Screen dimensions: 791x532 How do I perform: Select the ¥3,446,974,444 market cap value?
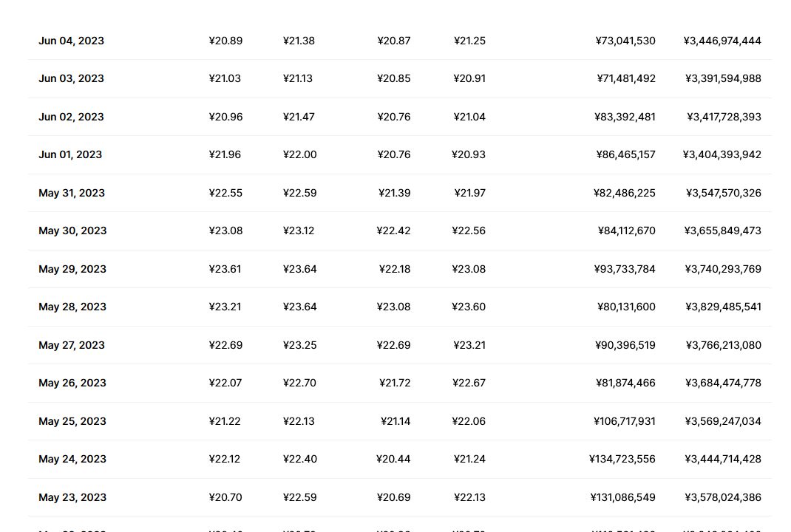point(722,41)
